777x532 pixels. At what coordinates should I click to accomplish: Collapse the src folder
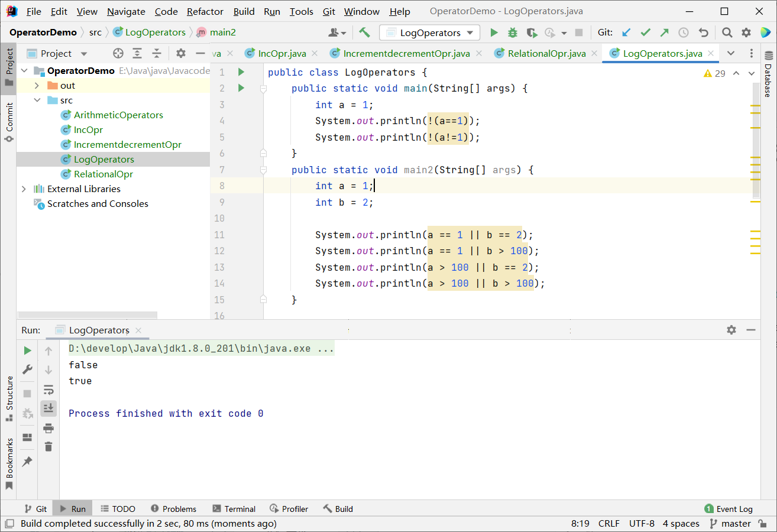[37, 100]
